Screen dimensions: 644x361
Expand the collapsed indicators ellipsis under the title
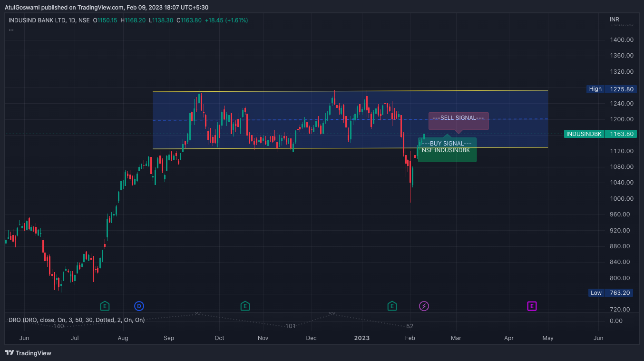[x=11, y=29]
